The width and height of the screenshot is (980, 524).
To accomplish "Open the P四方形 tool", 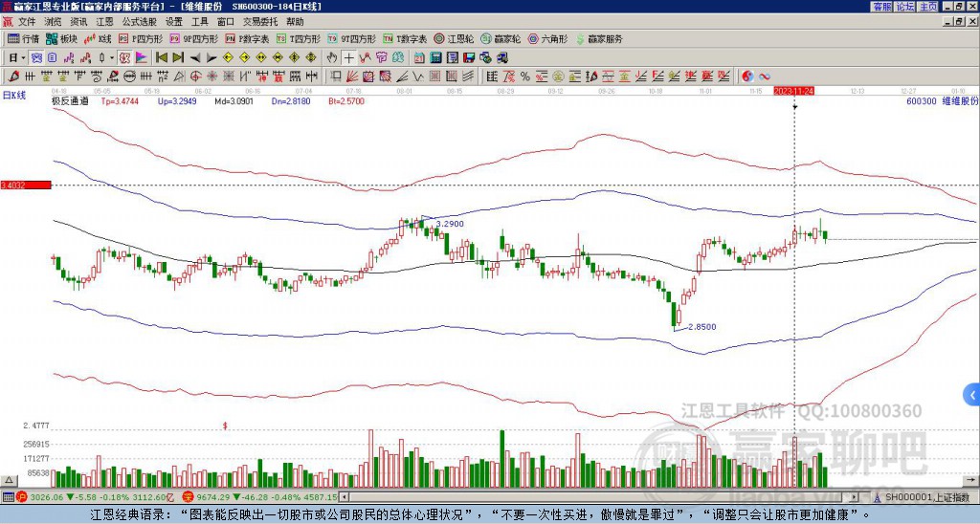I will pyautogui.click(x=141, y=38).
